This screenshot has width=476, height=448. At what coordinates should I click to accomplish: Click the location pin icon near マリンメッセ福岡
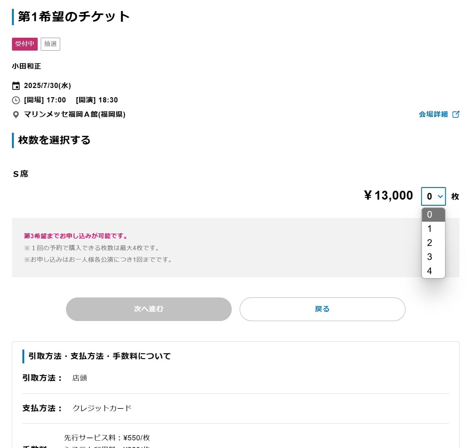pyautogui.click(x=16, y=115)
